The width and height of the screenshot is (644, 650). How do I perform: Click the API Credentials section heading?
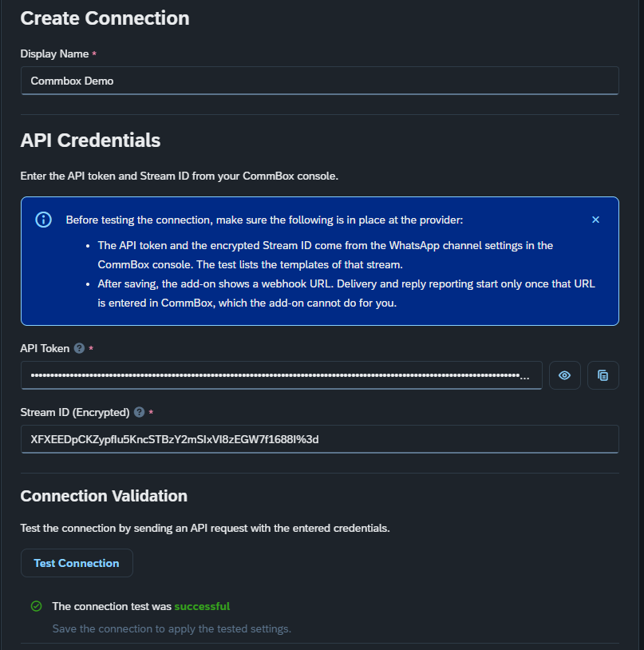[90, 140]
